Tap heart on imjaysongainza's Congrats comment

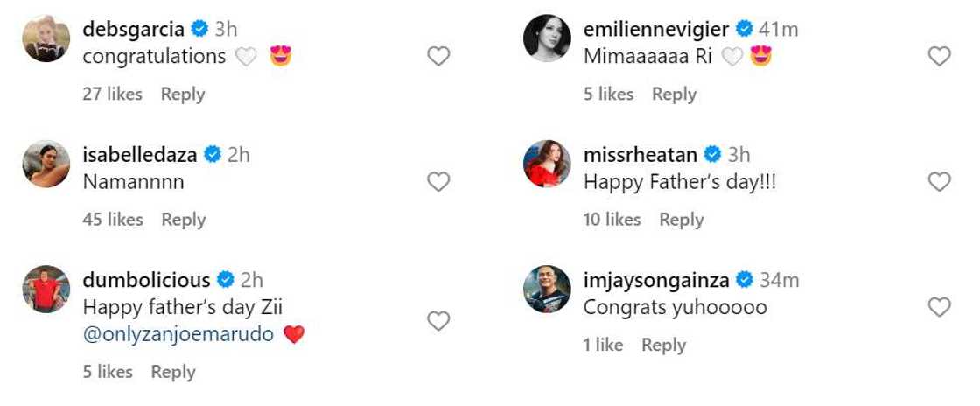(x=939, y=307)
